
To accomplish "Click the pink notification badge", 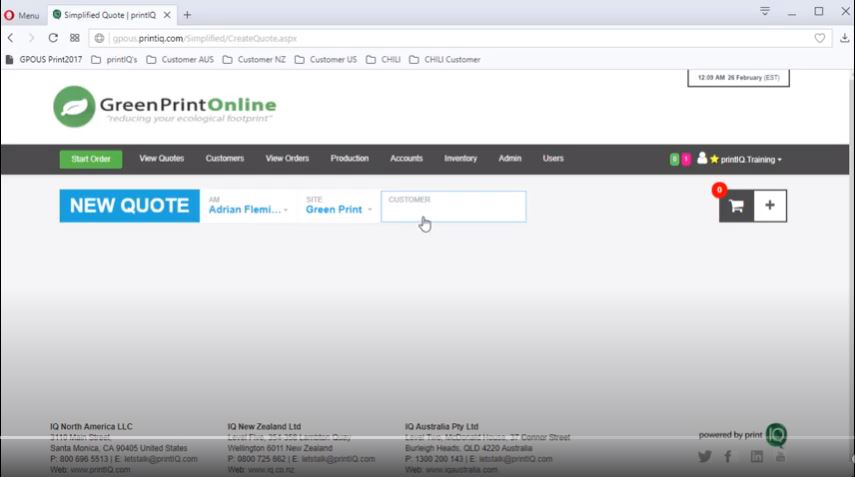I will [686, 159].
